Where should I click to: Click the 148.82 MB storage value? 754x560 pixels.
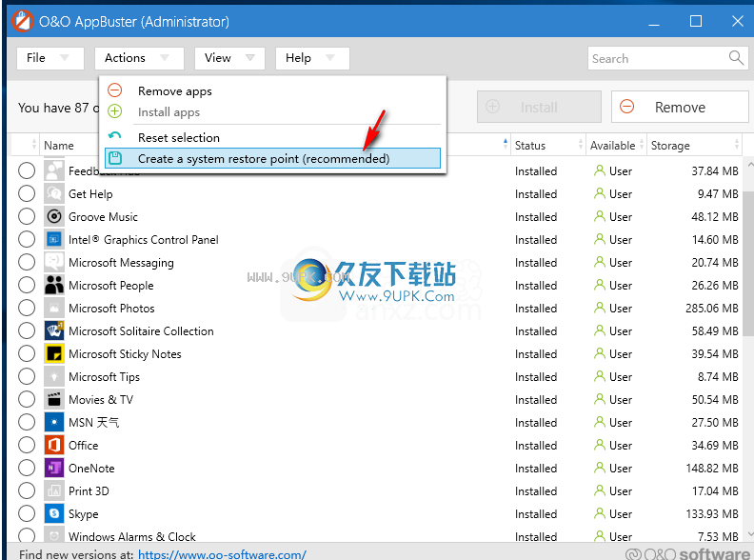(x=712, y=469)
